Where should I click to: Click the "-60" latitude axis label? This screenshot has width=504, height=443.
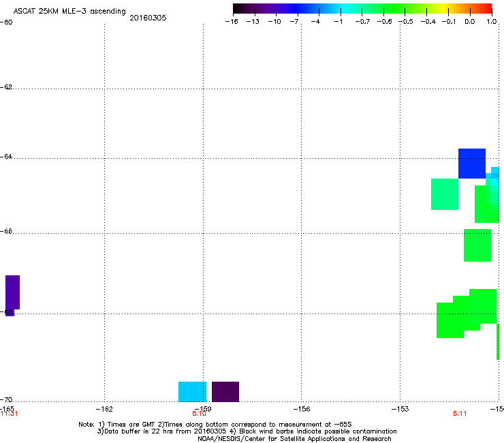6,22
